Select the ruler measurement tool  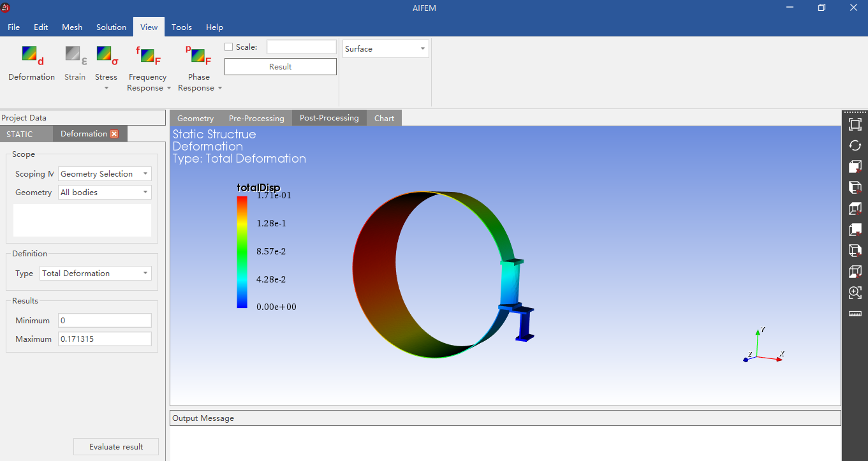pos(855,314)
